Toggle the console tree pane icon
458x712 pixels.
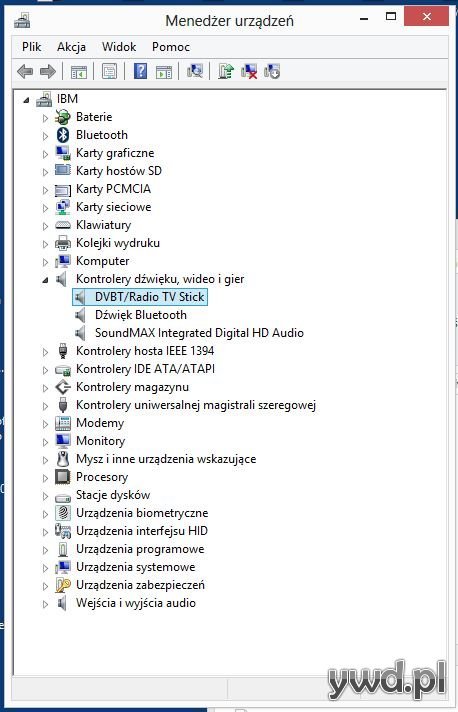point(79,71)
